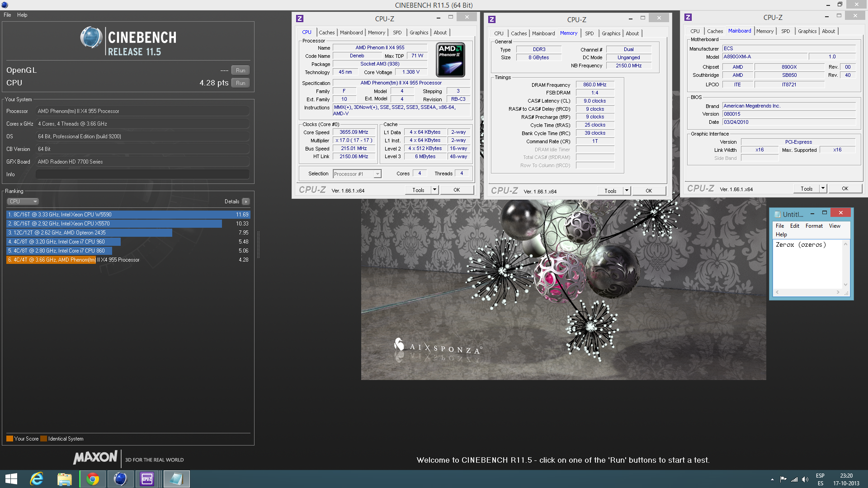The image size is (868, 488).
Task: Show hidden system tray icons
Action: [772, 479]
